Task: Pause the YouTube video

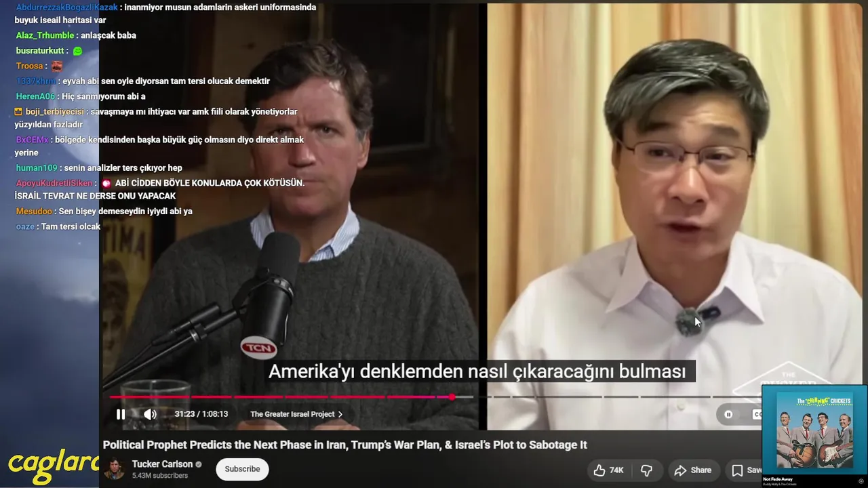Action: 121,414
